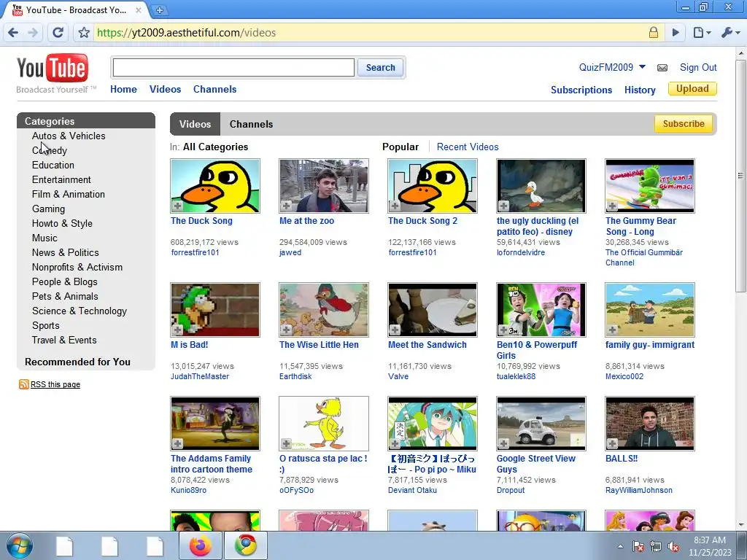Add The Addams Family video via plus icon
This screenshot has height=560, width=747.
[177, 443]
